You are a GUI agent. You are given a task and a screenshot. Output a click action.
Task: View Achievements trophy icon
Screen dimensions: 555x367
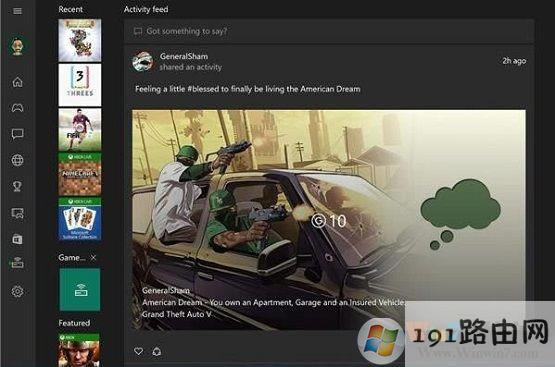17,186
